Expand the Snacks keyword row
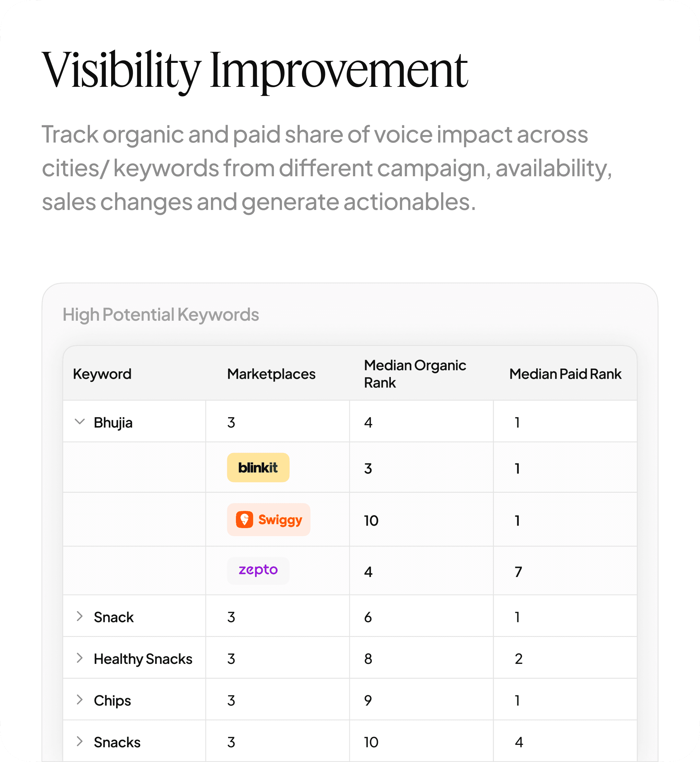 [x=79, y=741]
